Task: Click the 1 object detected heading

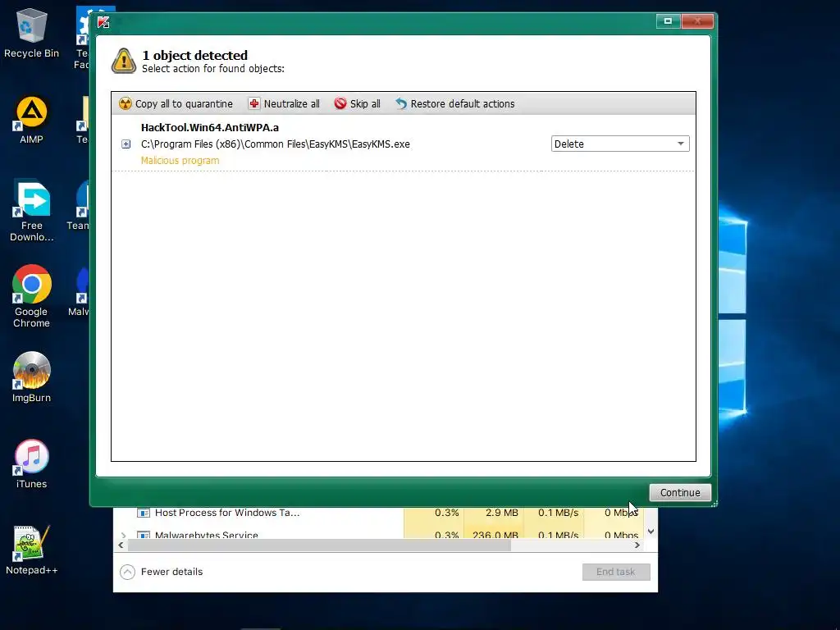Action: [194, 55]
